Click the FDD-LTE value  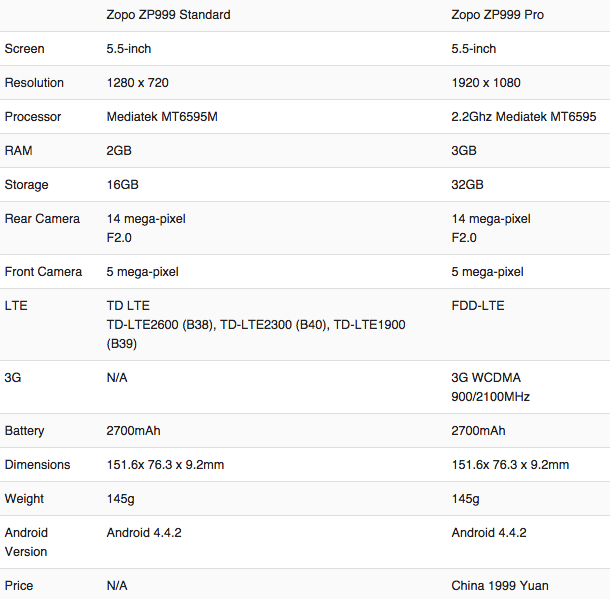click(x=478, y=305)
